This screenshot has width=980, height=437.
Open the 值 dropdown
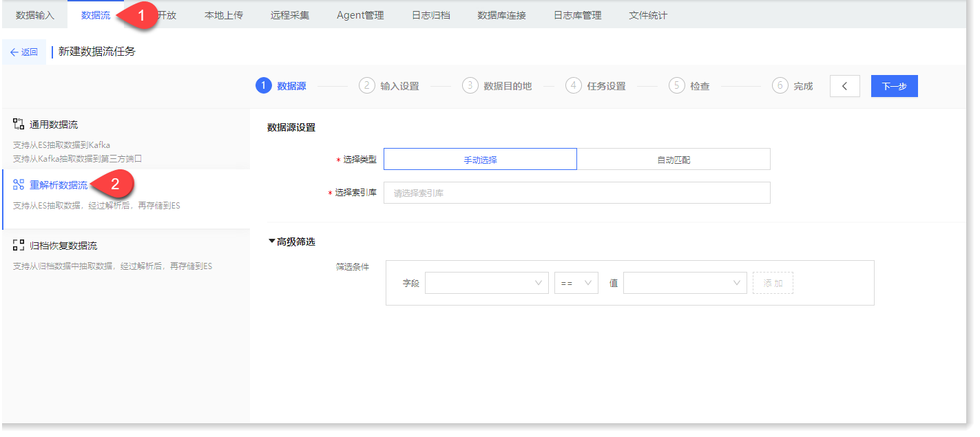pos(685,283)
